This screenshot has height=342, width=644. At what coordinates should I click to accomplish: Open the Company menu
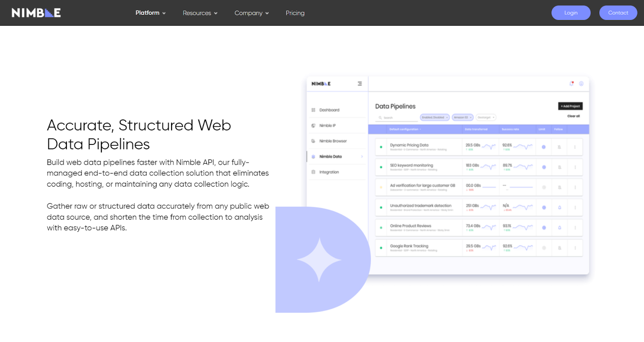pos(252,13)
